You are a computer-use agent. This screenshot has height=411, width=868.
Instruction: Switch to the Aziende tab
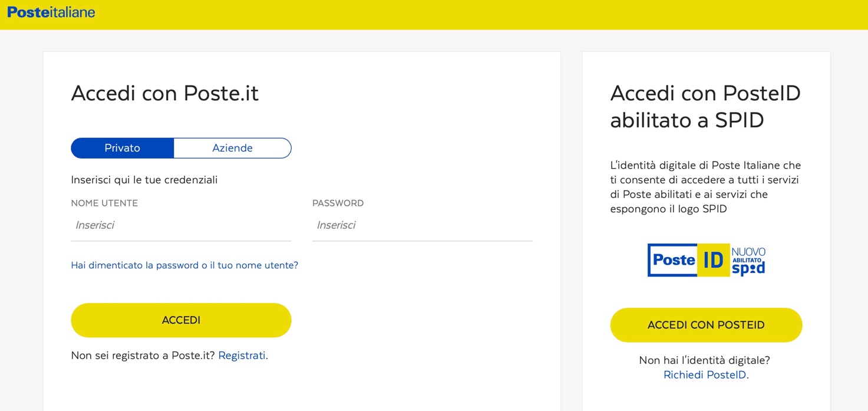[232, 148]
